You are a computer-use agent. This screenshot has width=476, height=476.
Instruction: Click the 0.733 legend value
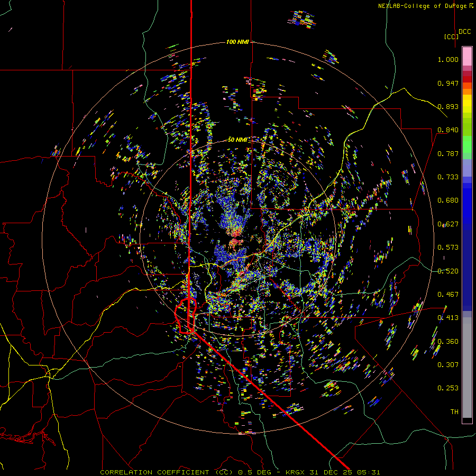[x=448, y=177]
